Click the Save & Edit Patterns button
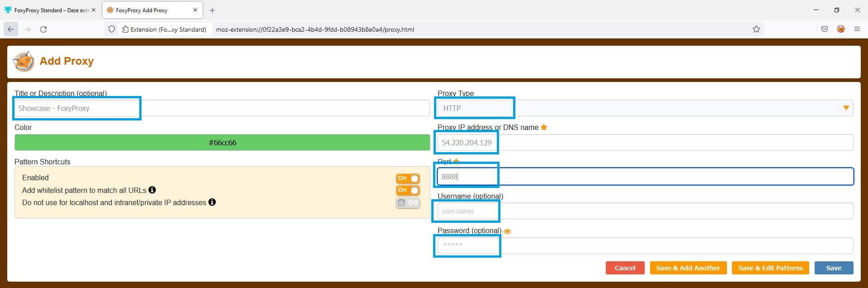868x288 pixels. (x=770, y=268)
